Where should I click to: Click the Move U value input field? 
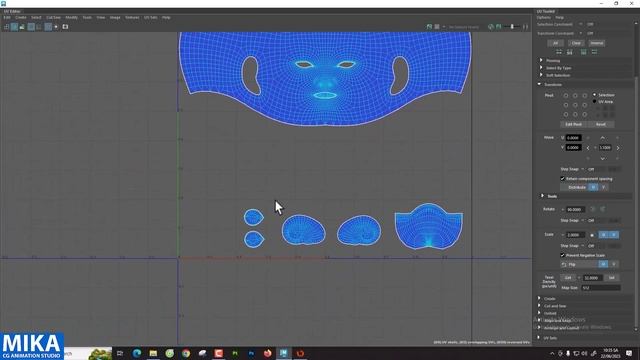573,138
